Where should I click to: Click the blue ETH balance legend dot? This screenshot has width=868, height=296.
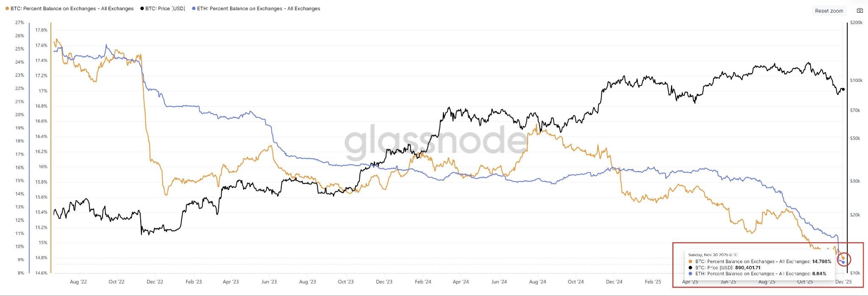pos(194,8)
